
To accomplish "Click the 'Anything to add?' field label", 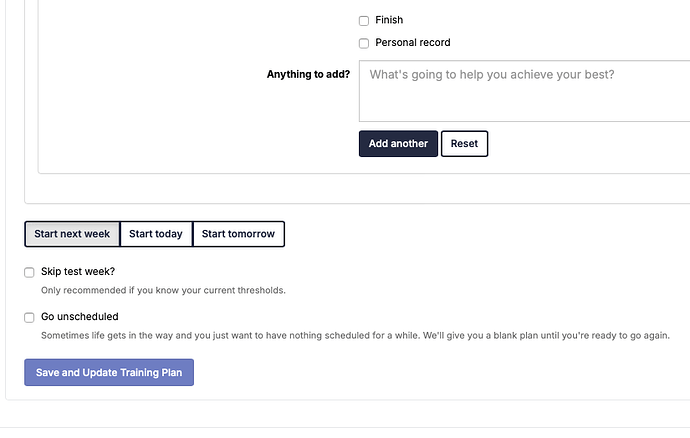I will [x=308, y=74].
